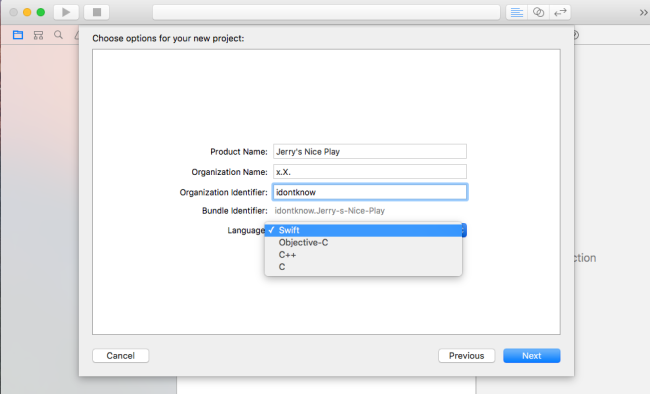Click the Stop button in toolbar
Image resolution: width=650 pixels, height=394 pixels.
pyautogui.click(x=97, y=12)
